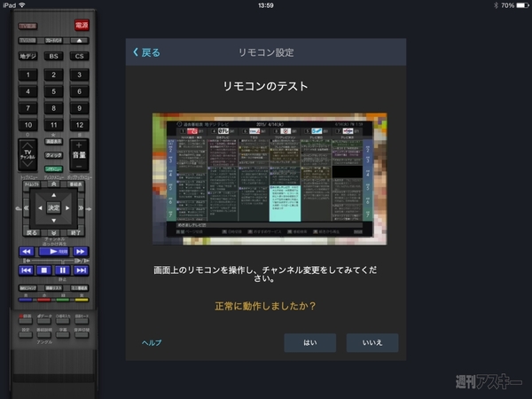Screen dimensions: 532x399
Task: Tap the 決定 enter button
Action: coord(53,207)
